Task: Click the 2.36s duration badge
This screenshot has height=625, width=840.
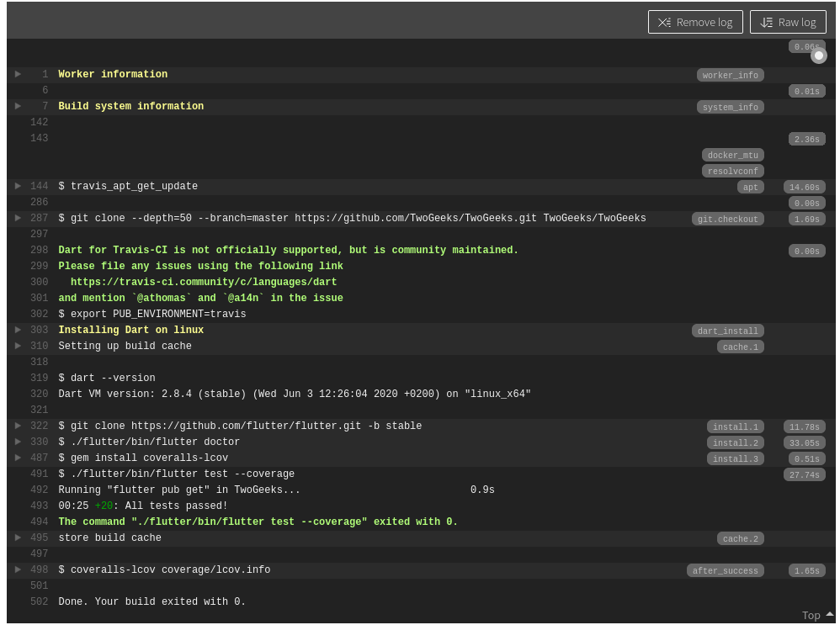Action: [x=806, y=140]
